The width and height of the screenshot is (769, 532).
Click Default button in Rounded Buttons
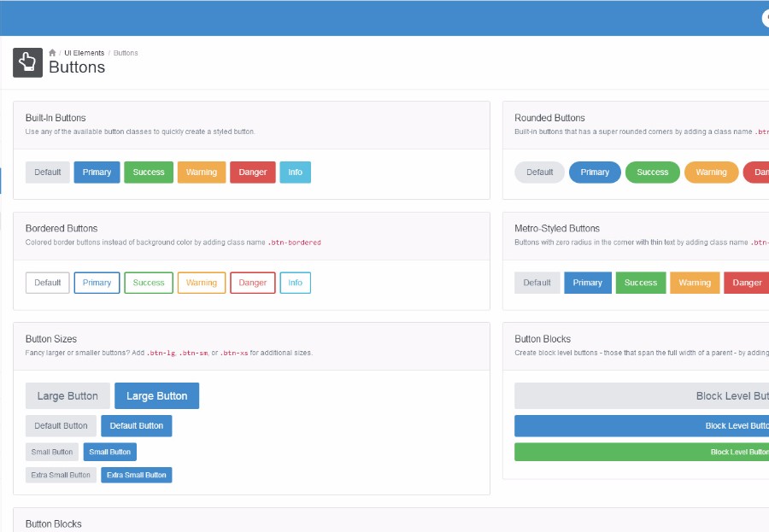coord(539,172)
